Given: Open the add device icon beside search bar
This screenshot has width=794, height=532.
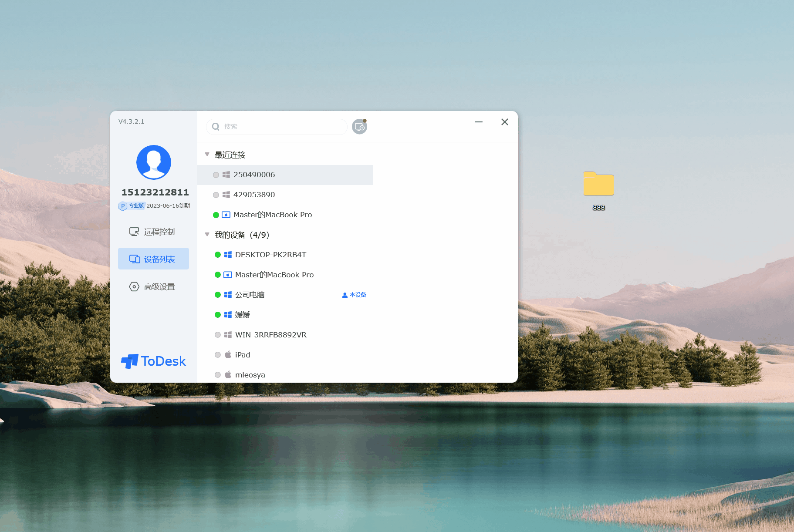Looking at the screenshot, I should pos(359,127).
